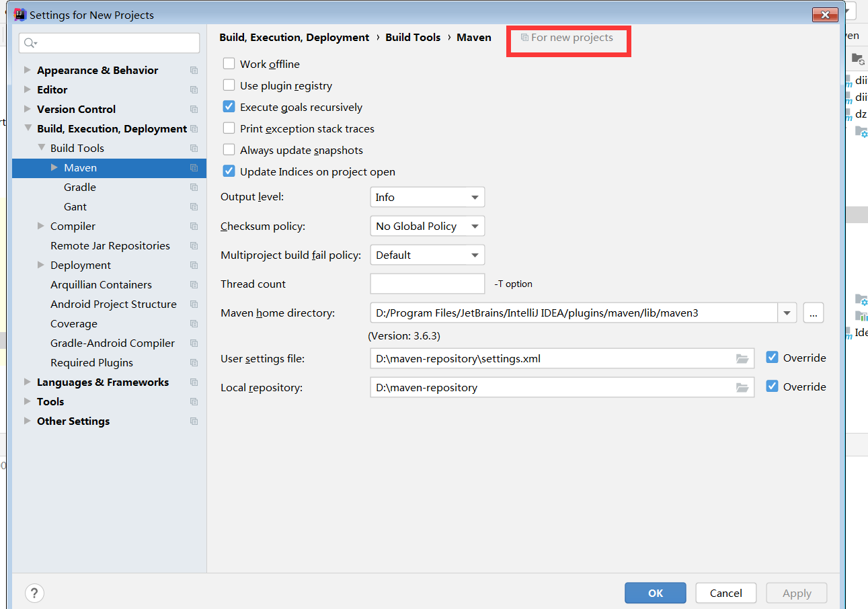Viewport: 868px width, 609px height.
Task: Expand Appearance & Behavior tree node
Action: [28, 70]
